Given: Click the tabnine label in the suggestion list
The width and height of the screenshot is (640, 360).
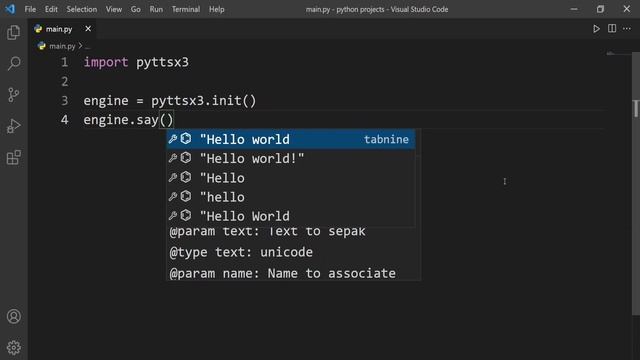Looking at the screenshot, I should pyautogui.click(x=386, y=140).
